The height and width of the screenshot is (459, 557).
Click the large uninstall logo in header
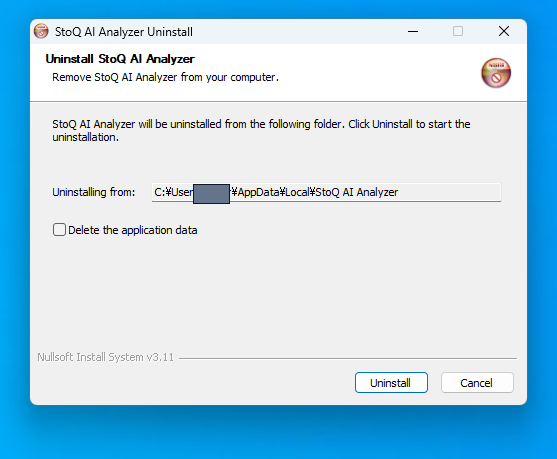pos(496,73)
